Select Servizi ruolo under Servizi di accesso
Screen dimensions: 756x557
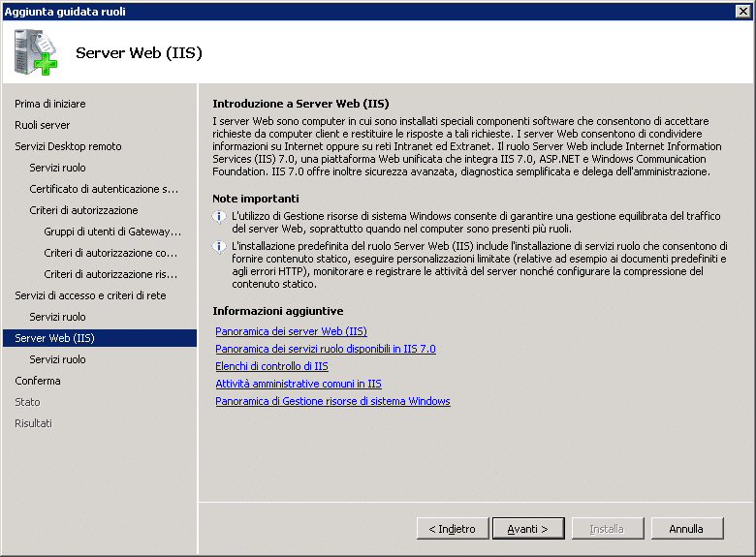(x=57, y=317)
